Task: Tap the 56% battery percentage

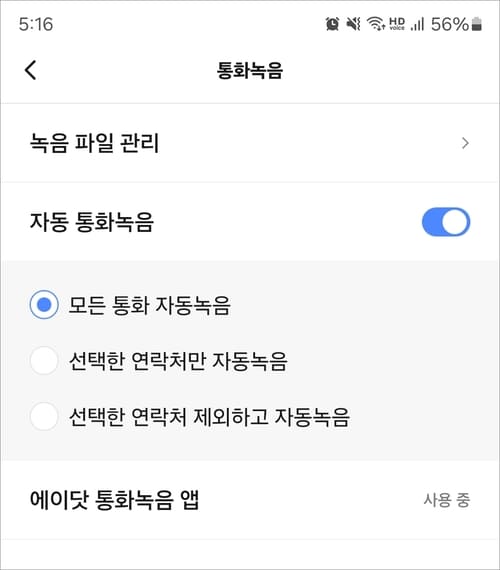Action: tap(449, 24)
